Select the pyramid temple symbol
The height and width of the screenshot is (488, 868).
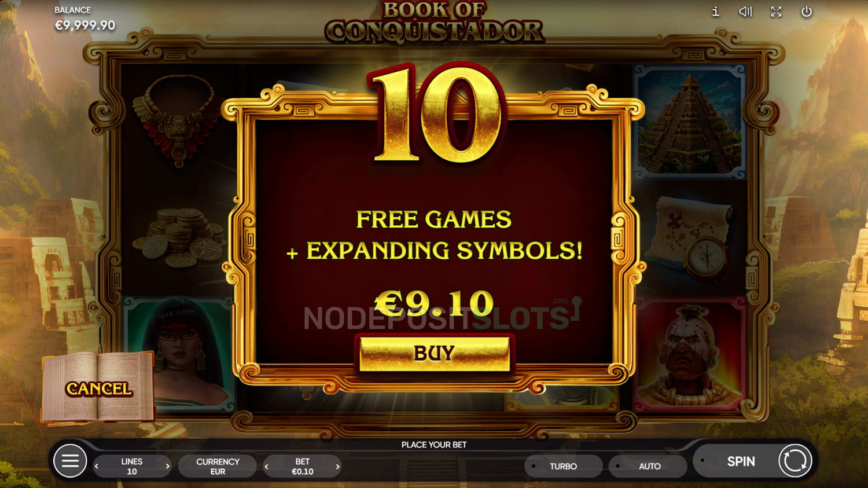[689, 122]
